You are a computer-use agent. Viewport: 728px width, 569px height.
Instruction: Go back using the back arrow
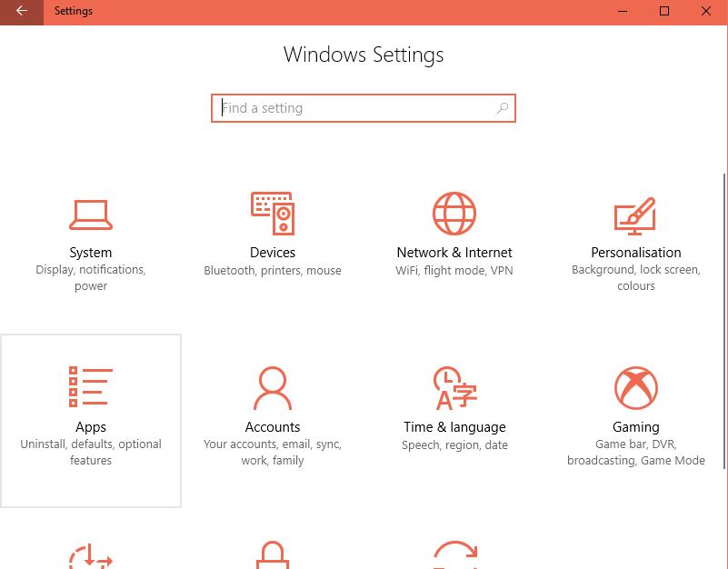[x=21, y=12]
